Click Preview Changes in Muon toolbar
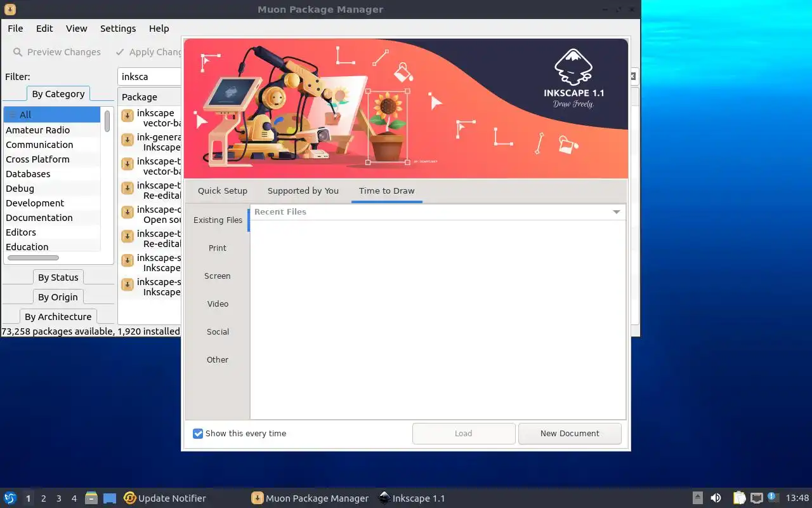The height and width of the screenshot is (508, 812). (57, 52)
